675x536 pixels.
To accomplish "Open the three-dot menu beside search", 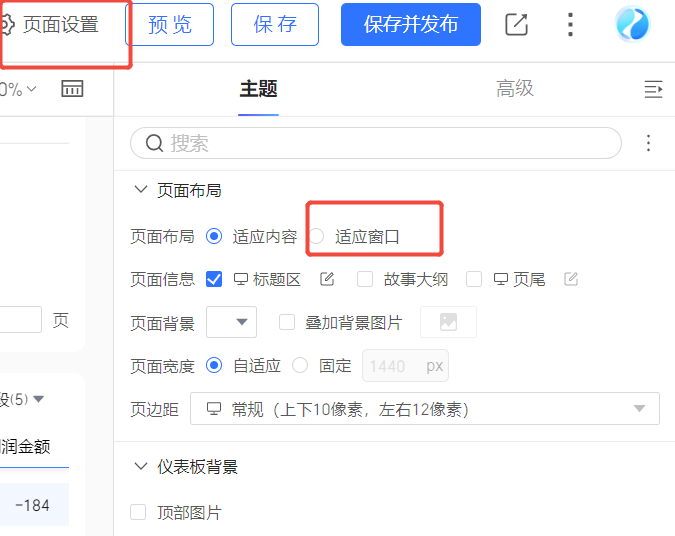I will (x=648, y=144).
